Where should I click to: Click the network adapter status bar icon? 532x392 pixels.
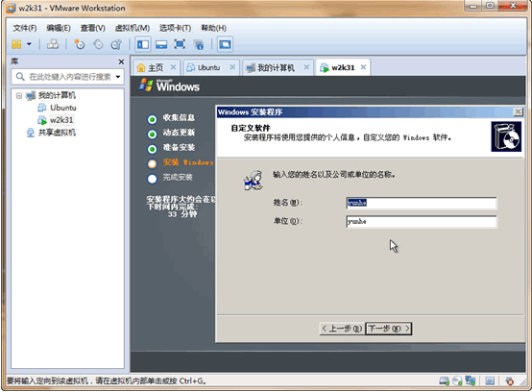[471, 381]
